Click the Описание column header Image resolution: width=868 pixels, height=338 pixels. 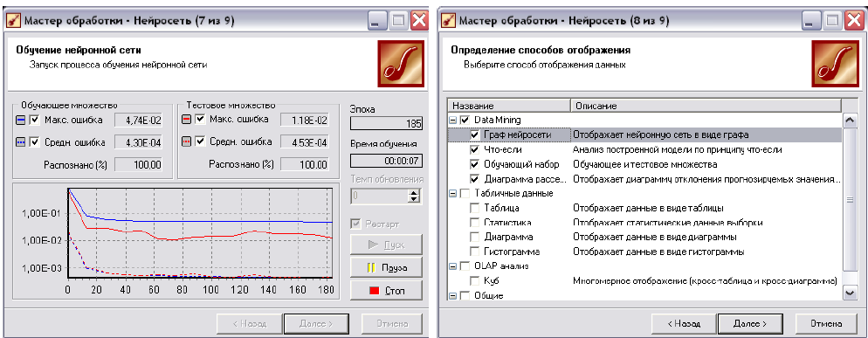click(x=706, y=106)
